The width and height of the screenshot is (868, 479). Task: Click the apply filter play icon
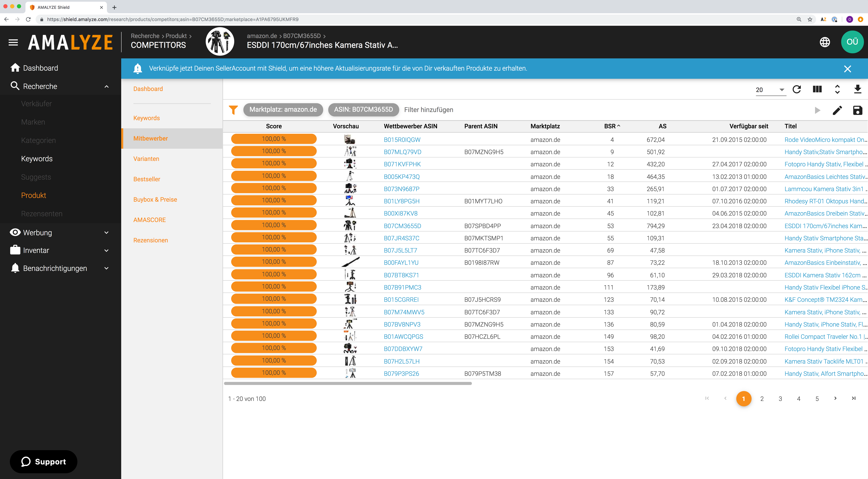817,110
